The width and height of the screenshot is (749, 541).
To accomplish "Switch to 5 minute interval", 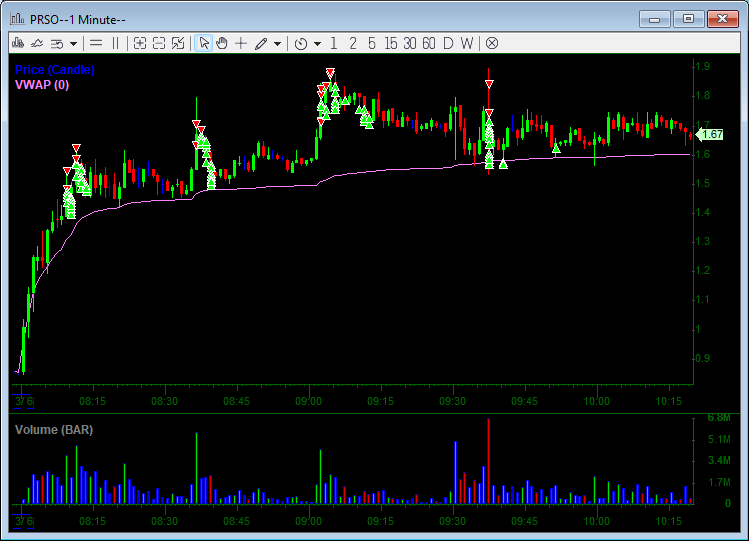I will tap(372, 43).
